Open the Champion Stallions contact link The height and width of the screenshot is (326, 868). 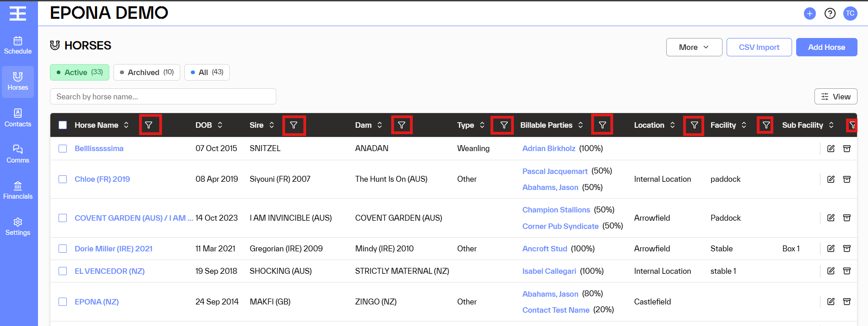(x=556, y=210)
